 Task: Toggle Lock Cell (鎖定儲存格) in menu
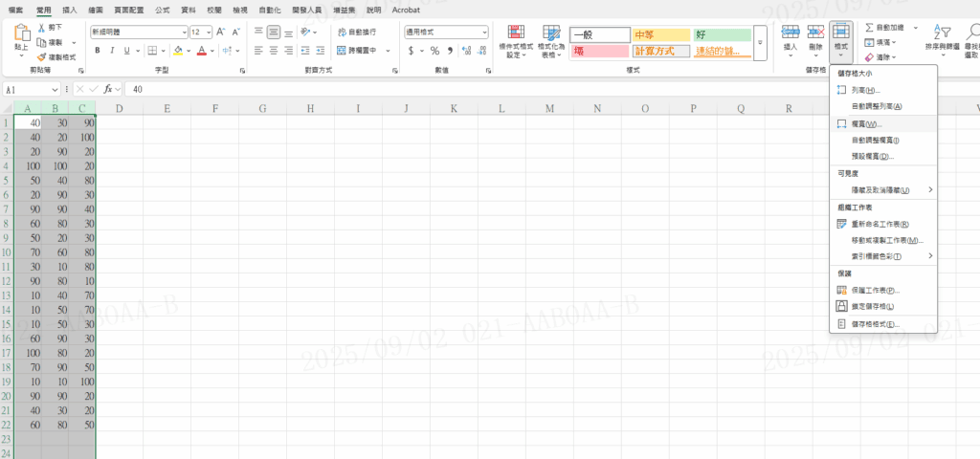click(872, 307)
